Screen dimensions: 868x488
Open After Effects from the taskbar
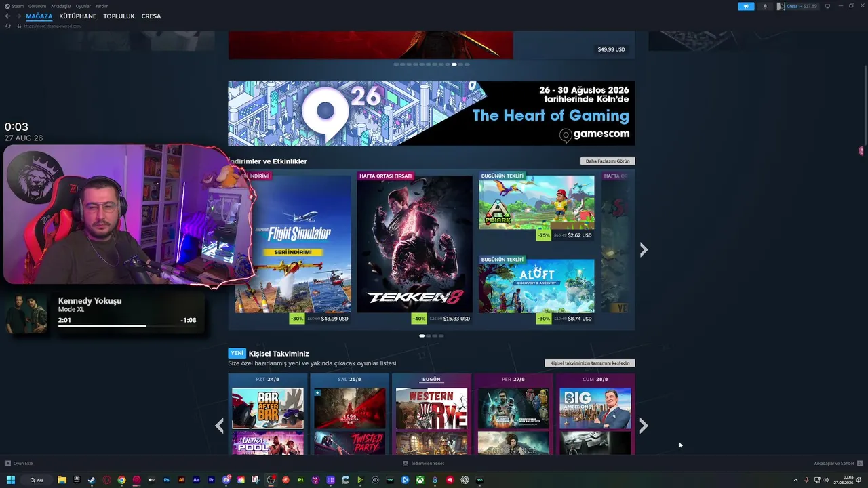(x=196, y=480)
